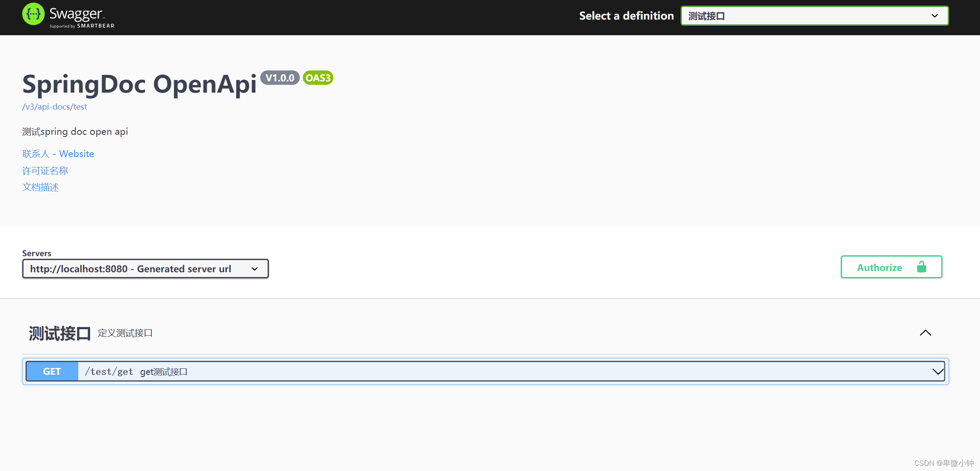Click the 联系人 - Website link

[x=58, y=154]
